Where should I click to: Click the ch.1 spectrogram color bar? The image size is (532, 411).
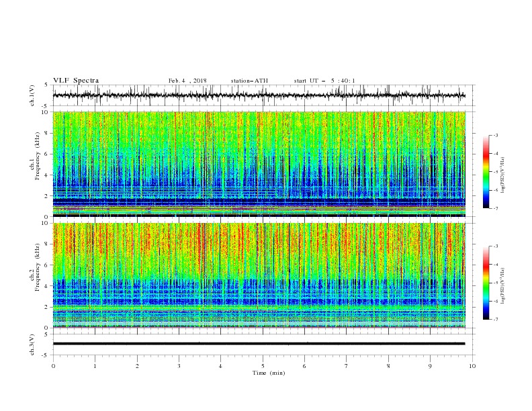(x=486, y=172)
